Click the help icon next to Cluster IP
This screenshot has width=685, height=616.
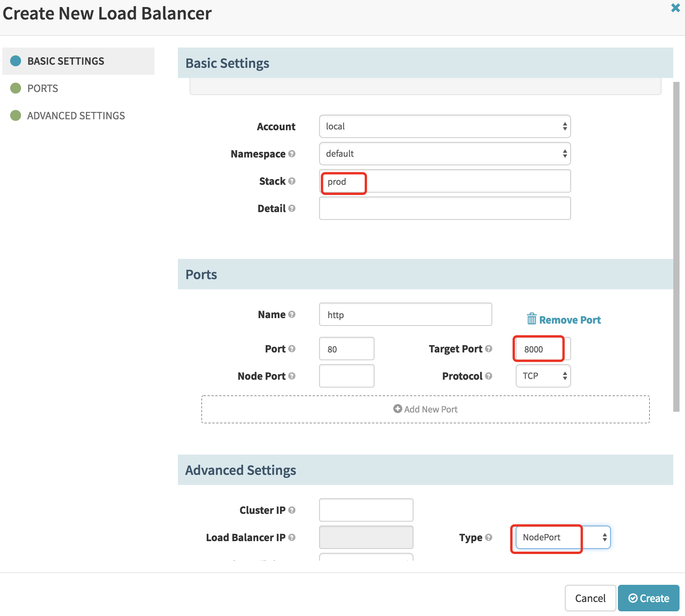point(292,510)
